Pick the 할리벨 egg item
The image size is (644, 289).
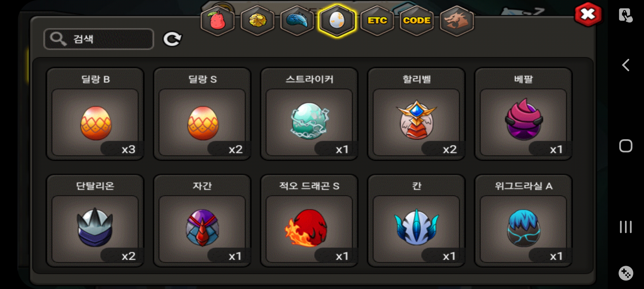click(x=416, y=114)
